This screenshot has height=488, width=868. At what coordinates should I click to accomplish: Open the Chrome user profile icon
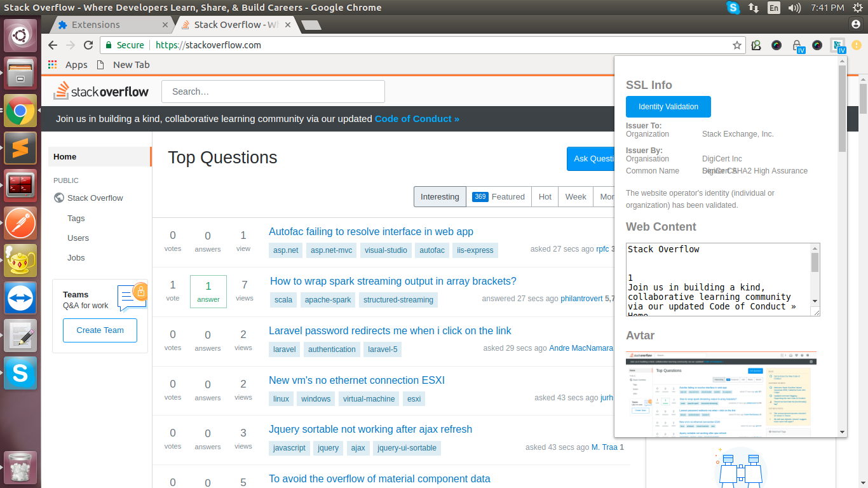tap(855, 24)
